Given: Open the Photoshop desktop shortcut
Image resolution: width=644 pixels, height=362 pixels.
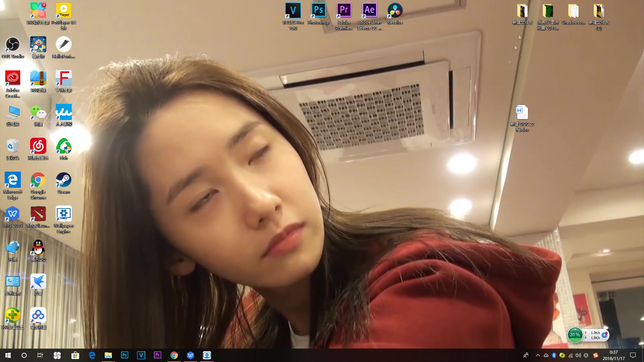Looking at the screenshot, I should pos(318,10).
